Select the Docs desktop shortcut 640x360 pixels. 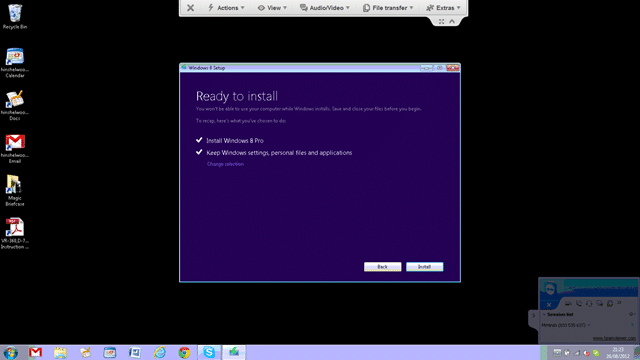click(15, 105)
